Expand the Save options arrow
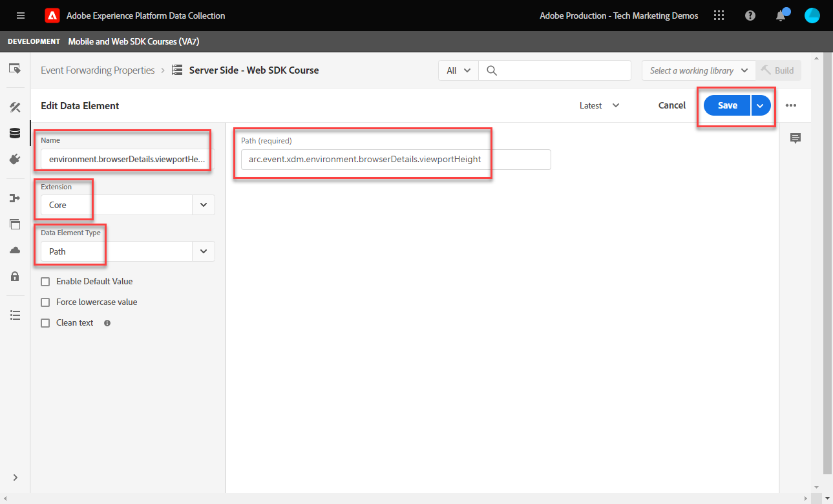 point(761,105)
